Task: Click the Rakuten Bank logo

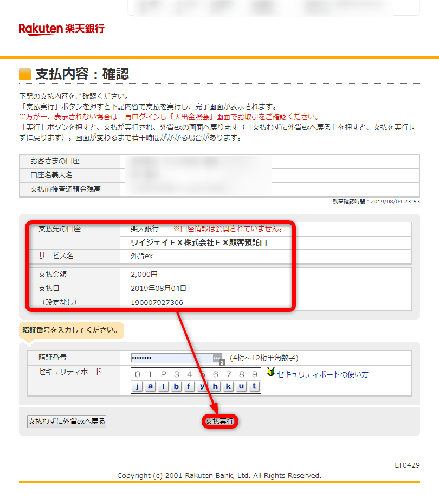Action: coord(61,29)
